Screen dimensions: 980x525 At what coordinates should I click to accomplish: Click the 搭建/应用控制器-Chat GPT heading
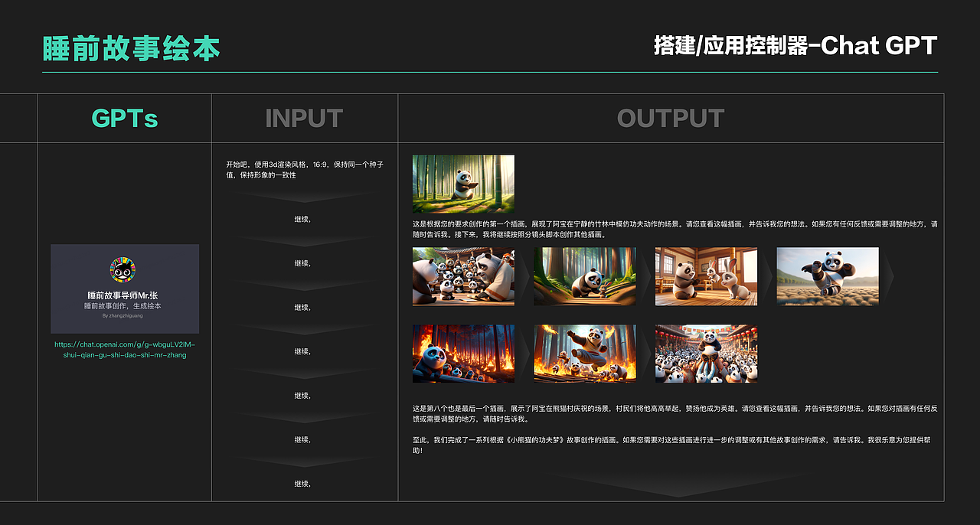[795, 46]
